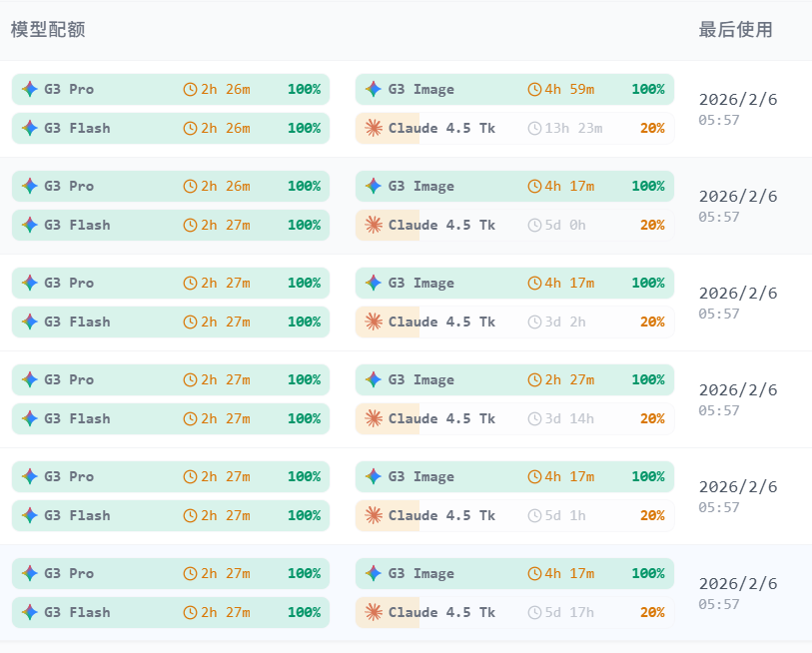Click the clock icon before 4h 59m
812x653 pixels.
click(x=534, y=89)
